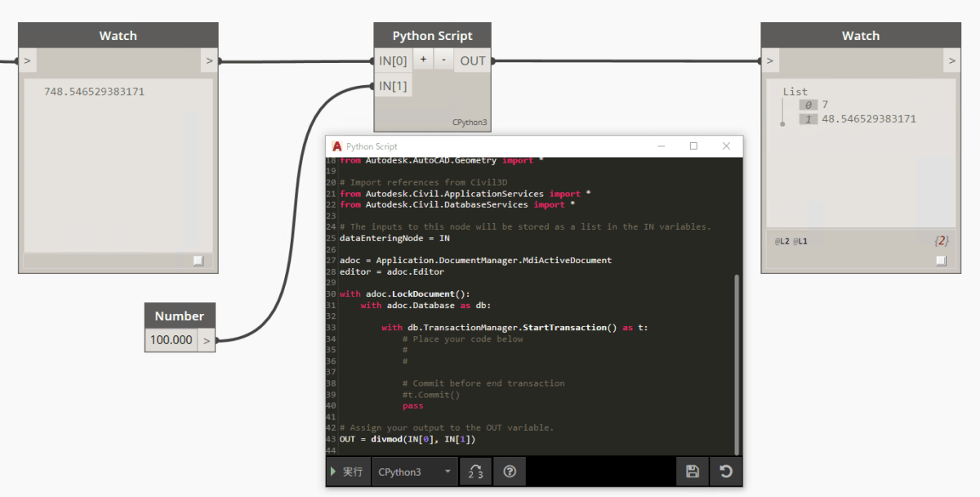Click the editor = adoc.Editor line
This screenshot has width=980, height=497.
click(x=392, y=271)
